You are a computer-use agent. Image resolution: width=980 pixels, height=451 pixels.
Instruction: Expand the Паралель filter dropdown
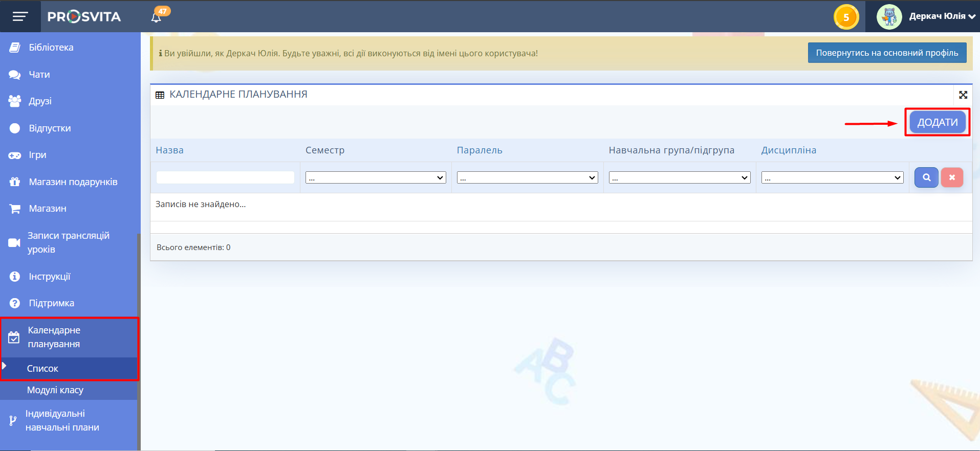coord(527,178)
